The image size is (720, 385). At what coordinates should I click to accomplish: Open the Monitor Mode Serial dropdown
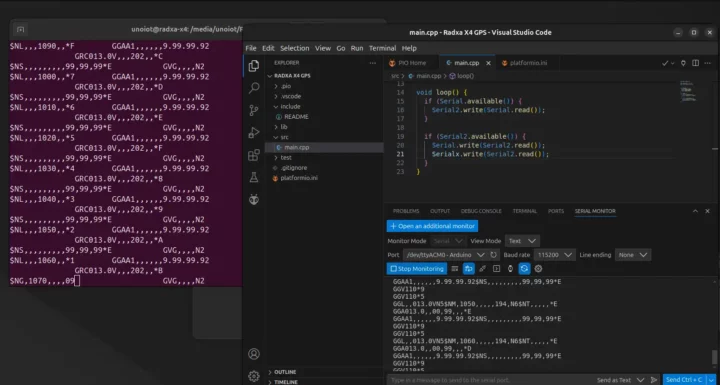(449, 241)
